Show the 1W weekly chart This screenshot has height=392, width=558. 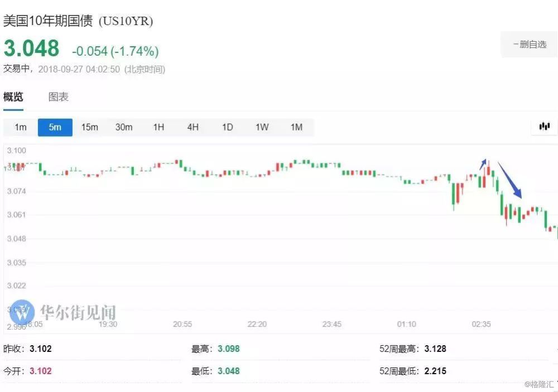(262, 127)
